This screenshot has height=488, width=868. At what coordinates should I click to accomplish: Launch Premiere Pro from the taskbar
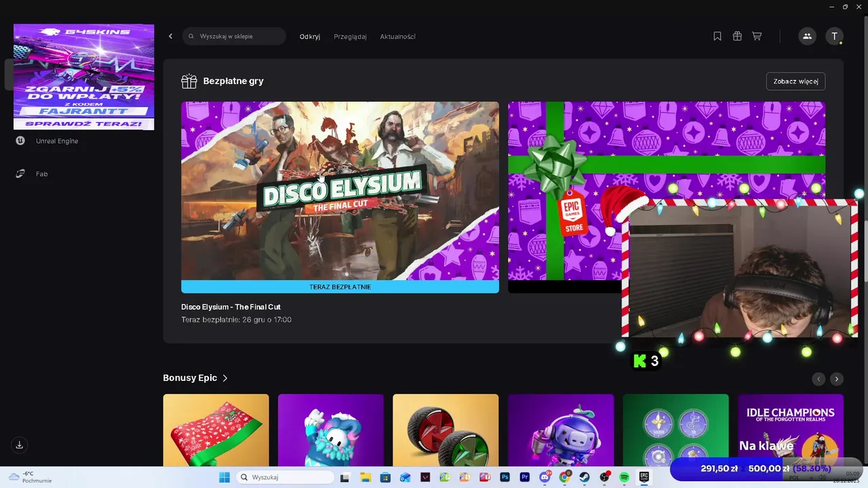[525, 478]
